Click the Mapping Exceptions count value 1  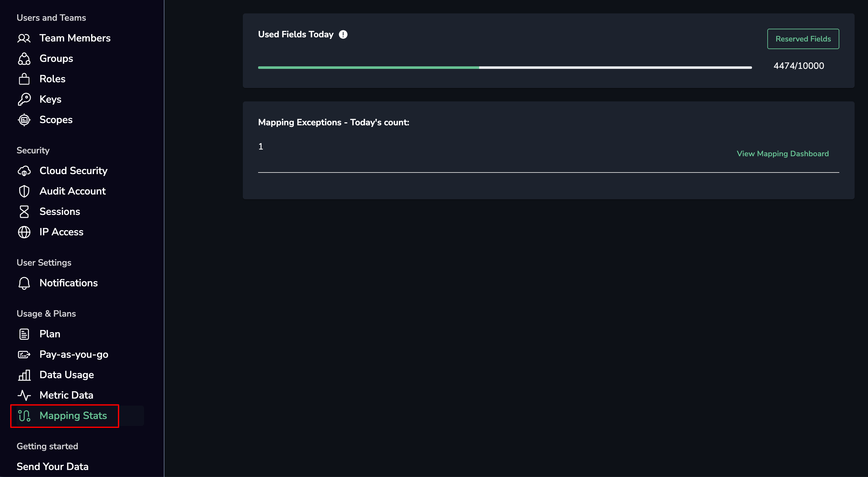click(x=260, y=146)
